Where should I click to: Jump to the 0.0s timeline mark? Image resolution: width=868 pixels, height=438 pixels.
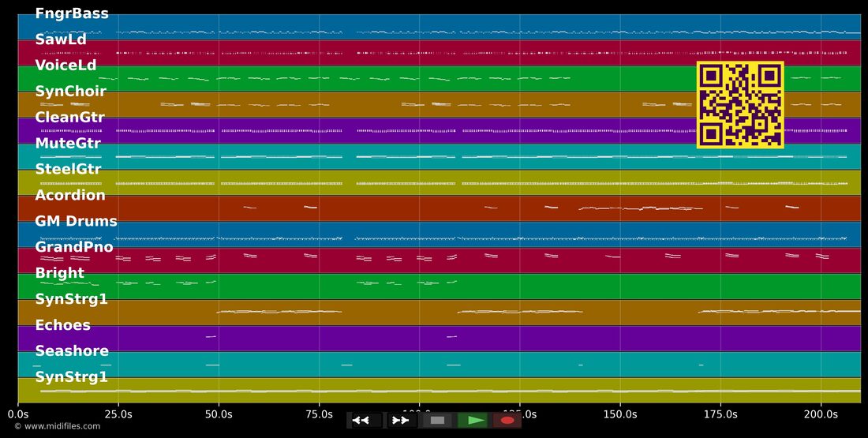click(18, 414)
